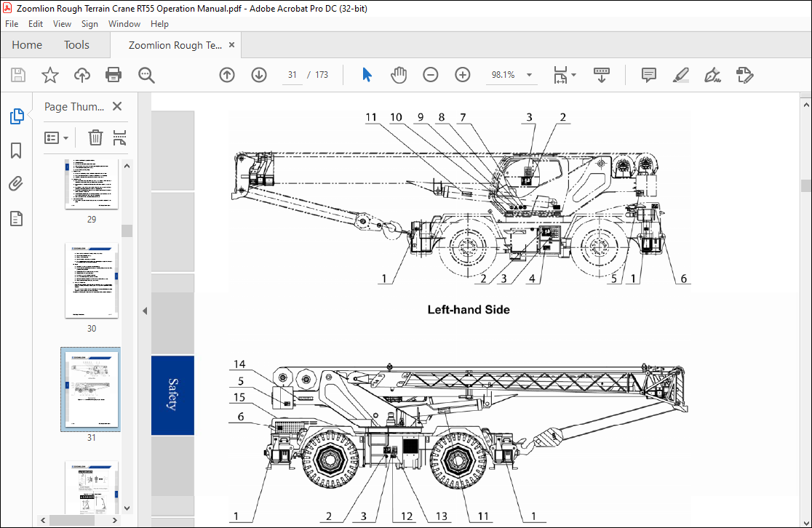The width and height of the screenshot is (812, 528).
Task: Click the Page Thum... panel title
Action: [74, 107]
